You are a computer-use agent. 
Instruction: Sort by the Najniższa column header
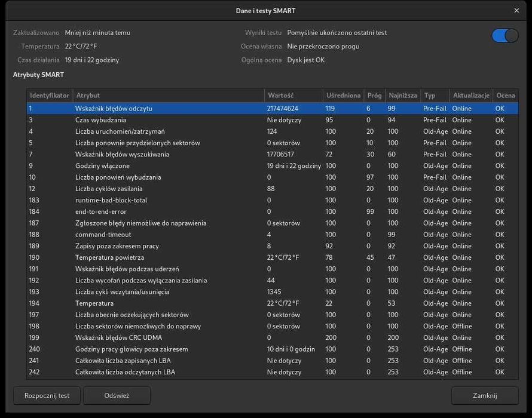[402, 96]
